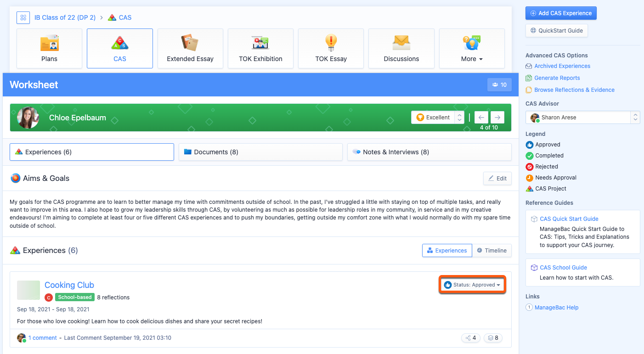Open the Extended Essay tile
This screenshot has width=644, height=354.
[x=190, y=48]
